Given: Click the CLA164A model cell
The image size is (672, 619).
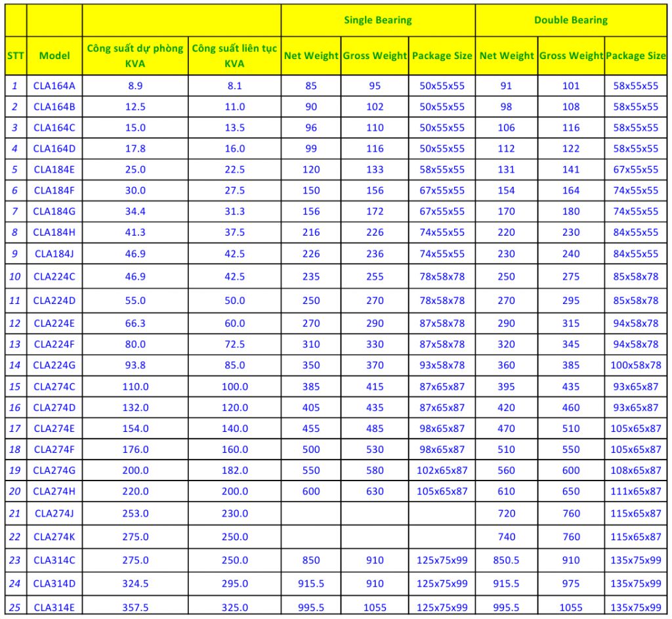Looking at the screenshot, I should tap(54, 85).
